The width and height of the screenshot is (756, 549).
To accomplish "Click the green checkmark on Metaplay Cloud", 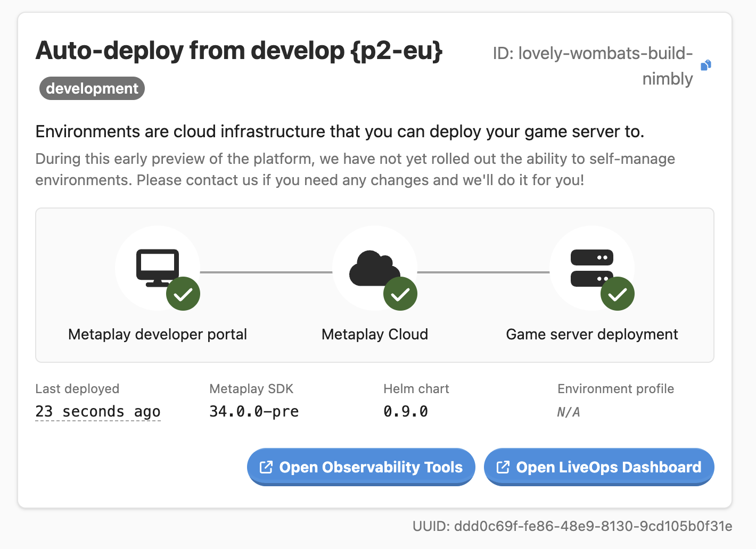I will 400,294.
